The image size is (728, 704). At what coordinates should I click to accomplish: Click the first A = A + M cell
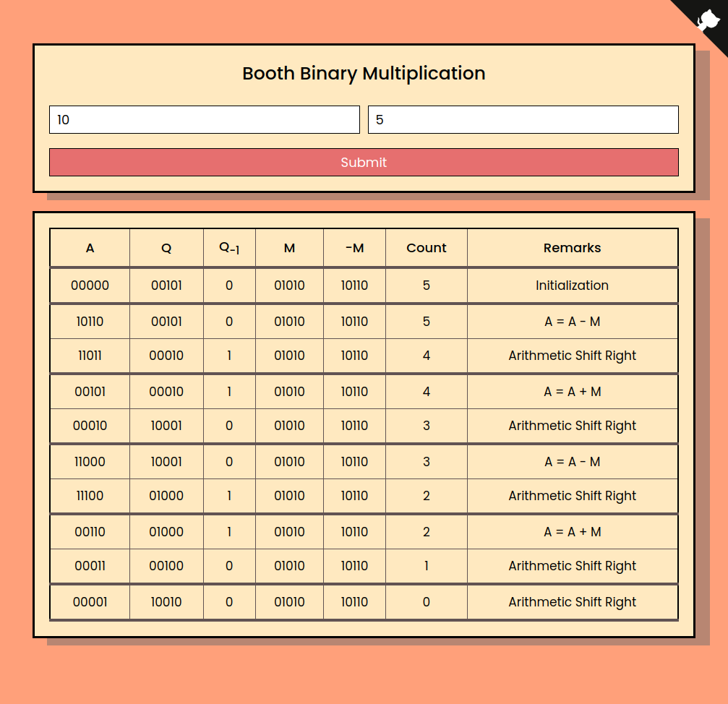coord(572,391)
